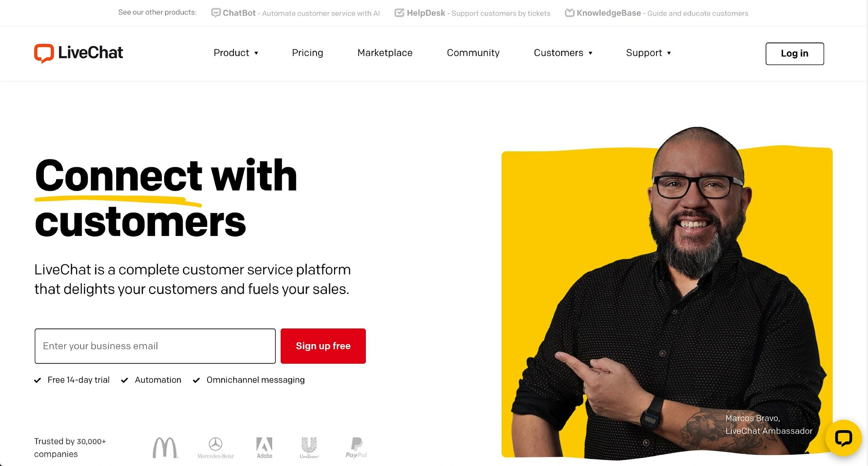Open the Pricing page

307,53
